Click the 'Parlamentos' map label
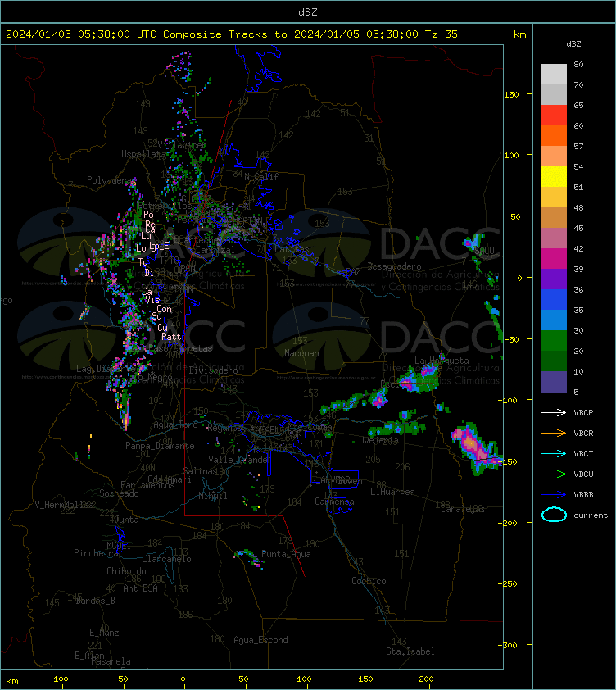This screenshot has height=690, width=616. (x=147, y=485)
